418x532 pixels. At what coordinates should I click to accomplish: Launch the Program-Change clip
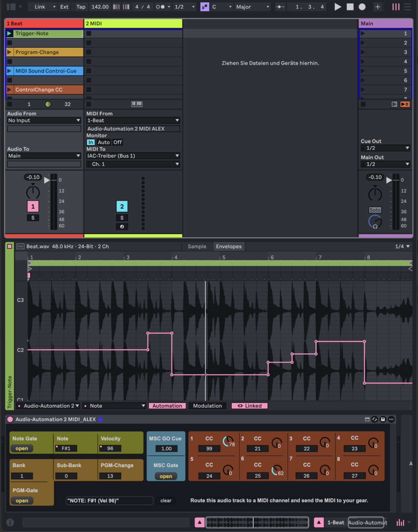[9, 52]
